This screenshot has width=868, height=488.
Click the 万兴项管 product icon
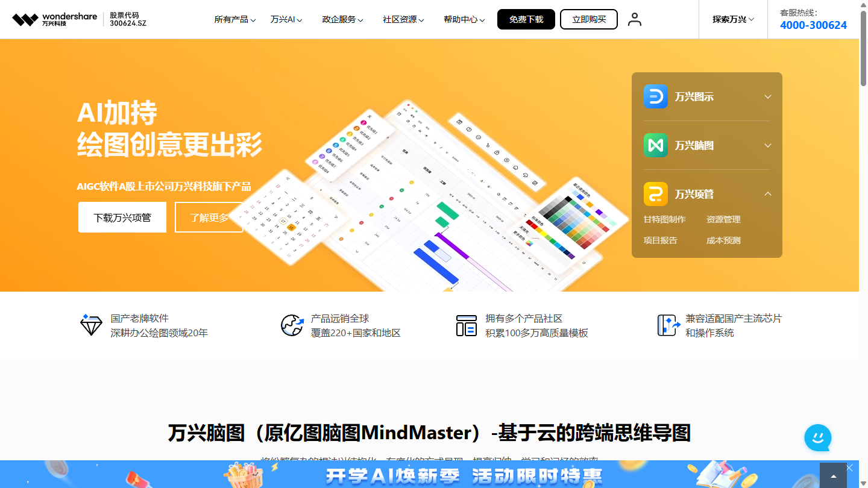[655, 194]
